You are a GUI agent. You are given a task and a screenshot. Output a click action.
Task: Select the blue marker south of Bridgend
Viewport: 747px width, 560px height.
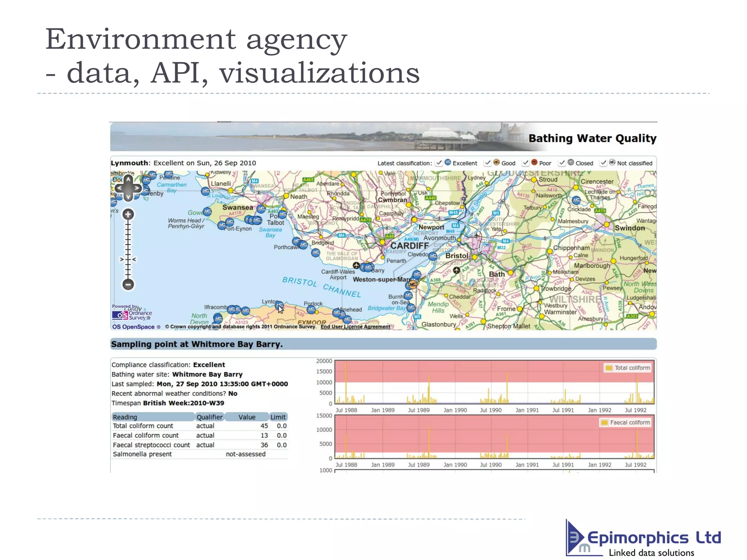coord(316,253)
